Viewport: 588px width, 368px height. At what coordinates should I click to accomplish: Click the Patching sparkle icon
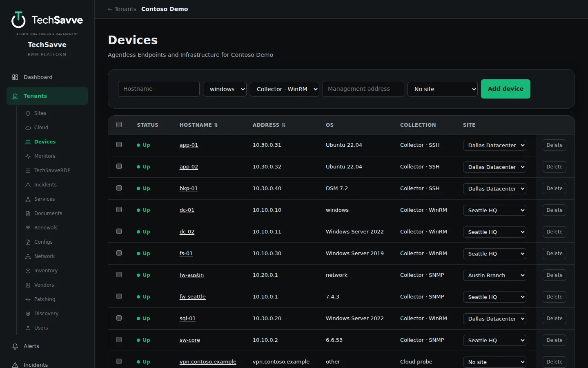click(28, 299)
